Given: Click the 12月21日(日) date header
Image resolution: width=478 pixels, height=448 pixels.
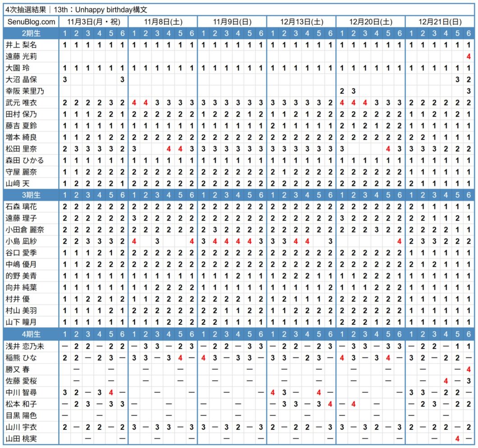Looking at the screenshot, I should [440, 22].
